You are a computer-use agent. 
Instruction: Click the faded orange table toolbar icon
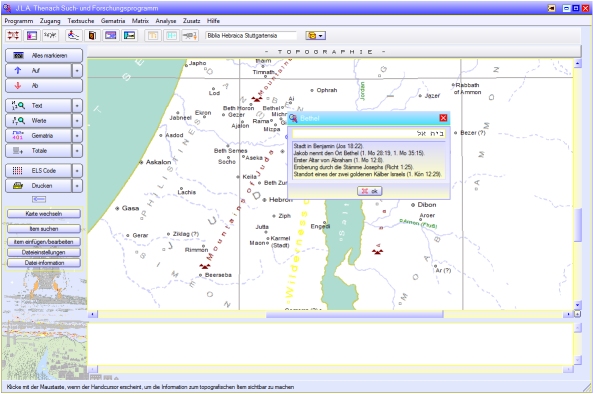153,36
